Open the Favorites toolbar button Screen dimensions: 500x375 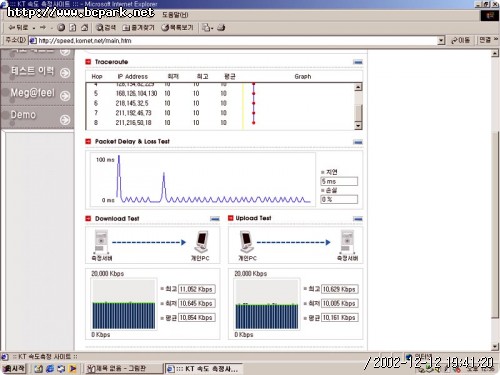pyautogui.click(x=138, y=28)
